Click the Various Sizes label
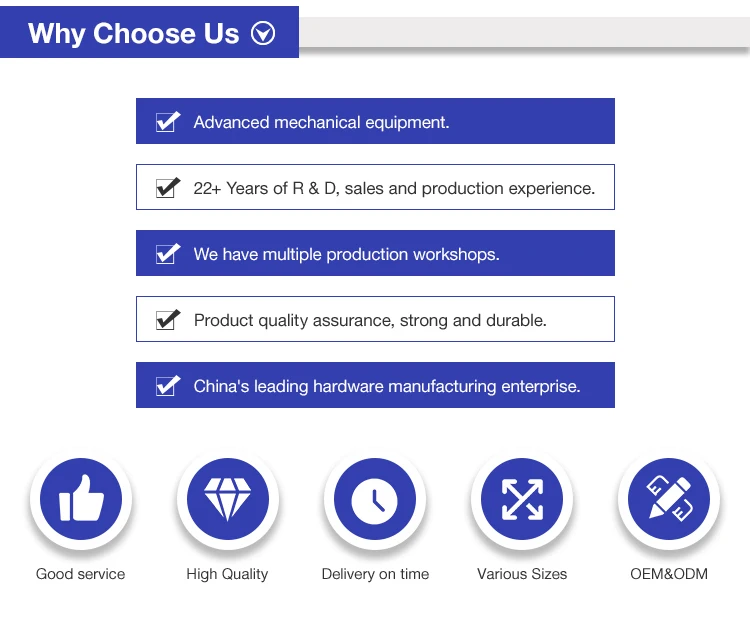 (x=522, y=574)
